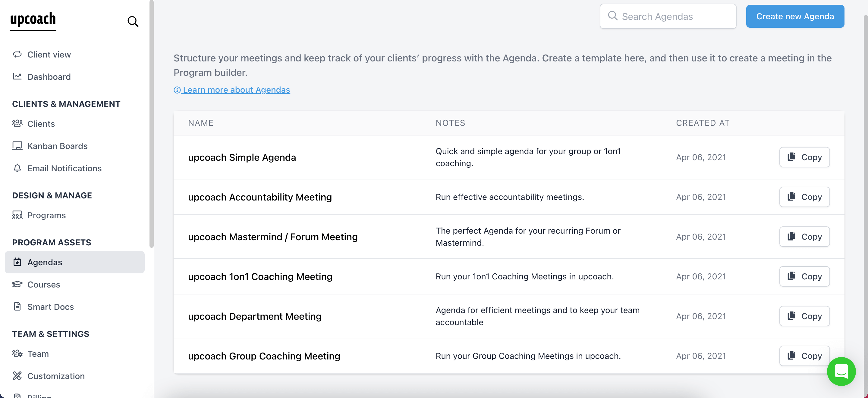Click the Courses graduation cap icon
Image resolution: width=868 pixels, height=398 pixels.
point(17,284)
